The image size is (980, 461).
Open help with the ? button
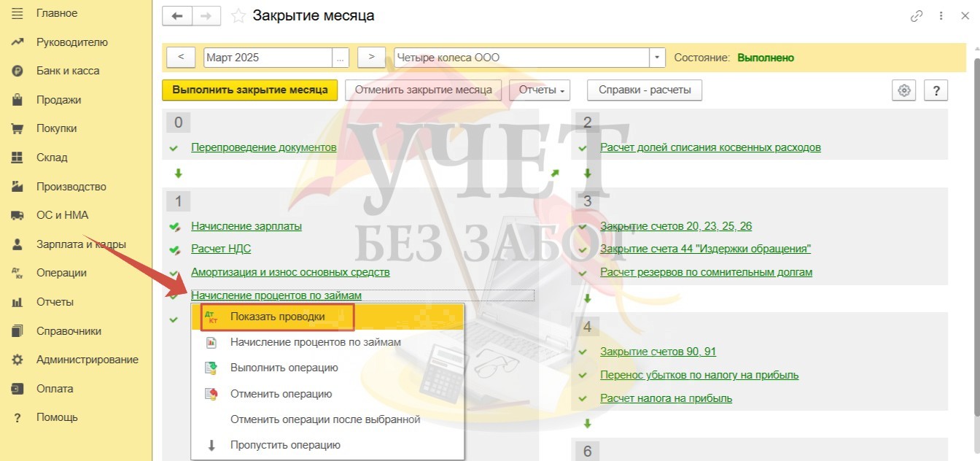936,90
